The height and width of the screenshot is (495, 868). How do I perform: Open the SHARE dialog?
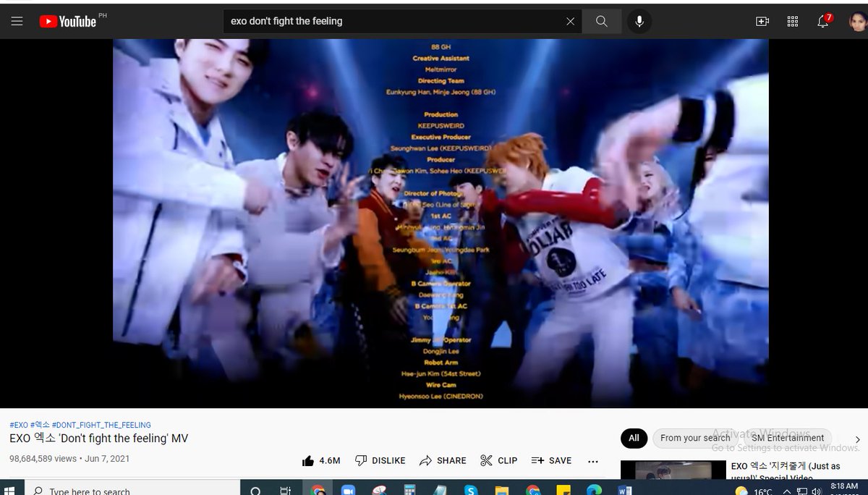point(443,460)
